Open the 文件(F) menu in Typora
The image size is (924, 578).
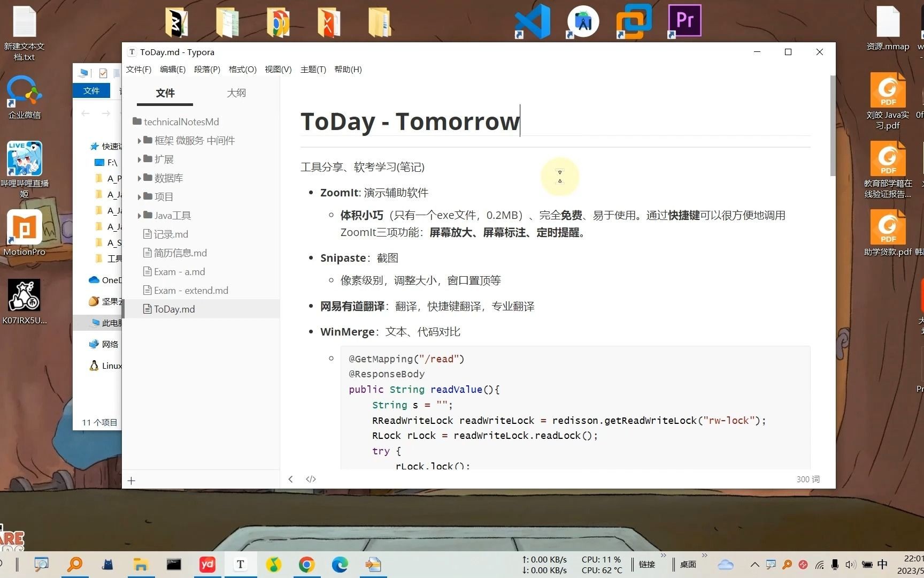coord(138,70)
